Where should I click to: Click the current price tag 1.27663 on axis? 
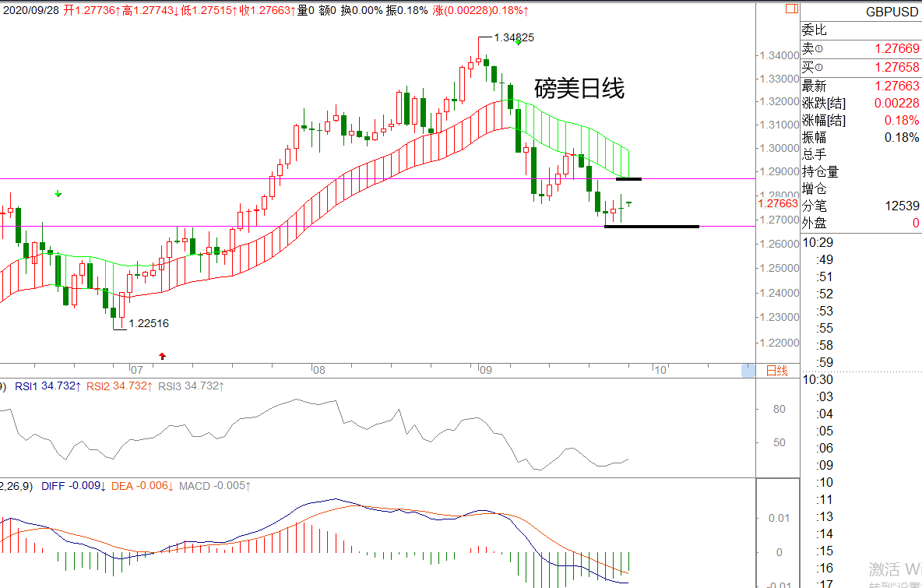click(778, 203)
